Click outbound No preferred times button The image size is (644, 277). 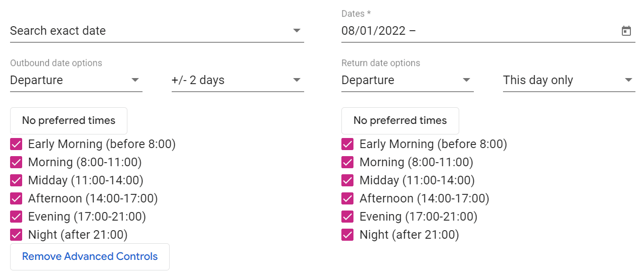pos(68,121)
